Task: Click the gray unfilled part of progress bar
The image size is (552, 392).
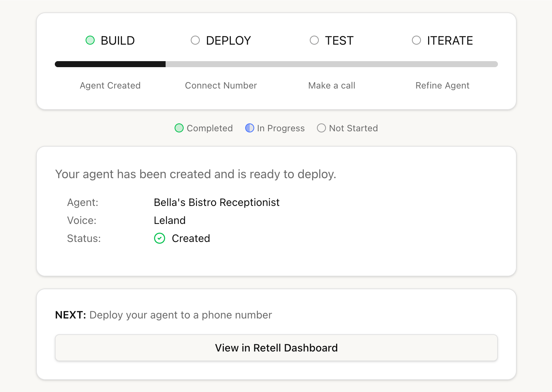Action: pyautogui.click(x=332, y=64)
